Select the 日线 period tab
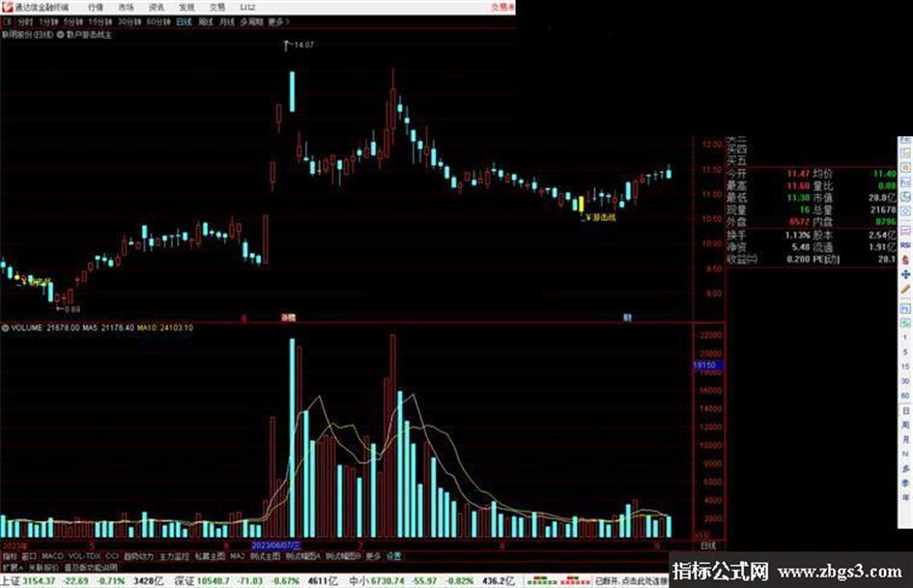Screen dimensions: 913x588 point(184,21)
